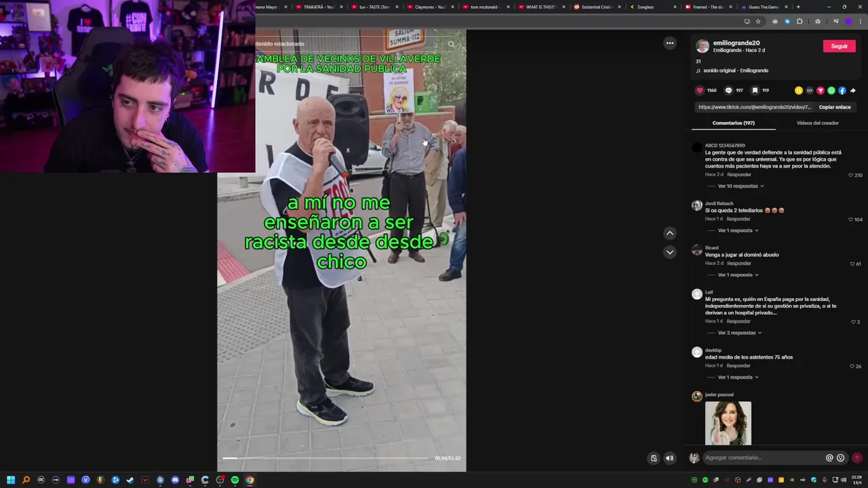The height and width of the screenshot is (488, 868).
Task: Reply to Jordi Reixach's comment
Action: (x=738, y=219)
